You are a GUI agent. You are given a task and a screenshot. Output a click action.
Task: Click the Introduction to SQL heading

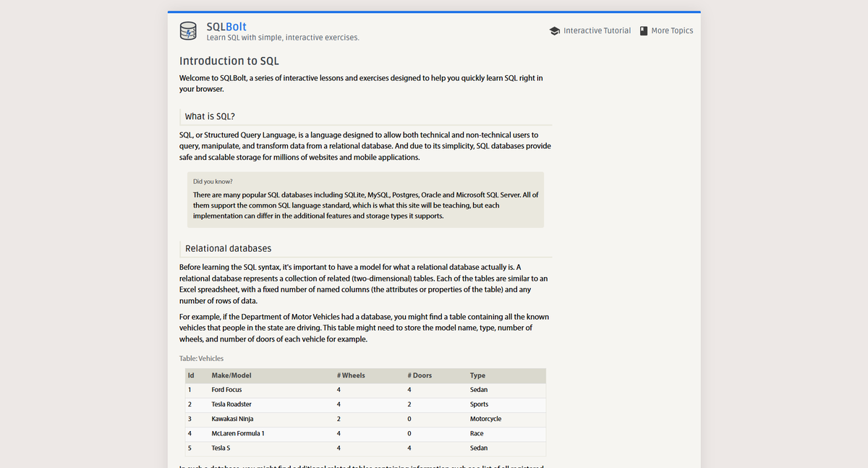point(229,61)
